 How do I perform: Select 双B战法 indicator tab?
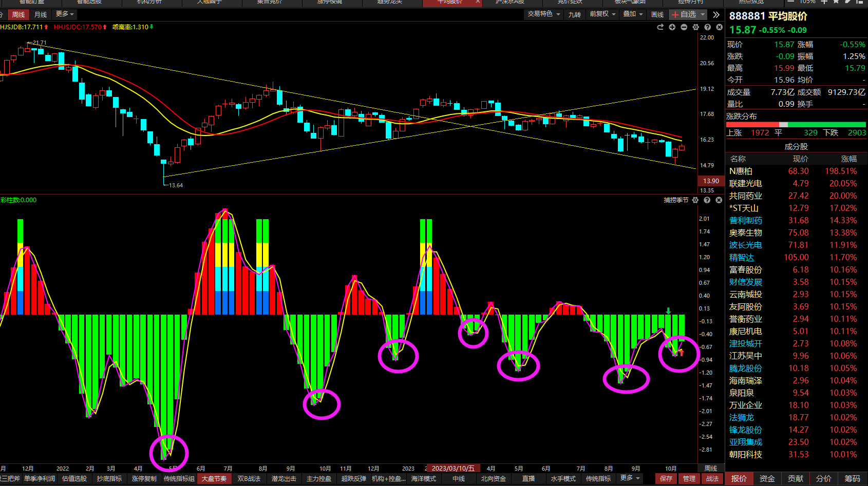tap(249, 478)
